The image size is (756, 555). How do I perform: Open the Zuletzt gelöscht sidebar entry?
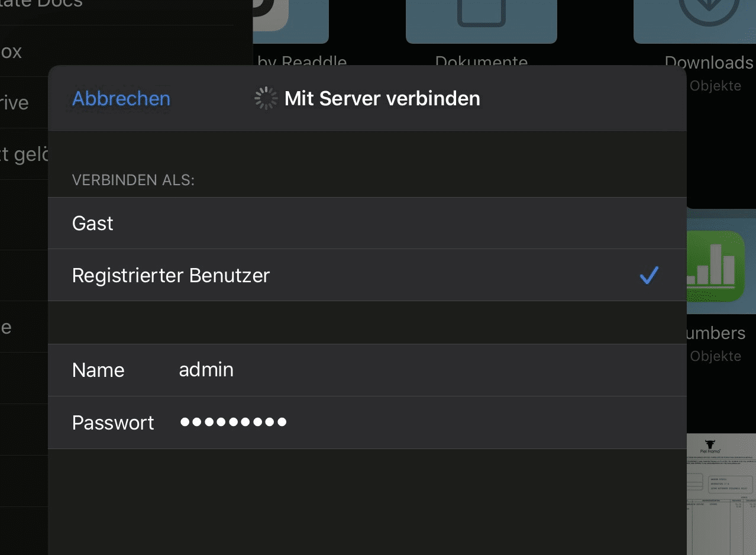(x=24, y=154)
